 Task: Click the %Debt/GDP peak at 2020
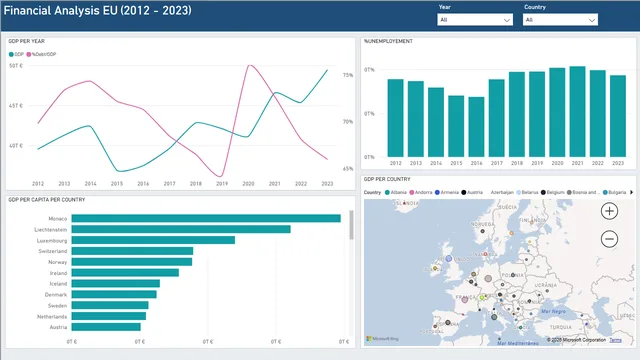(x=249, y=65)
